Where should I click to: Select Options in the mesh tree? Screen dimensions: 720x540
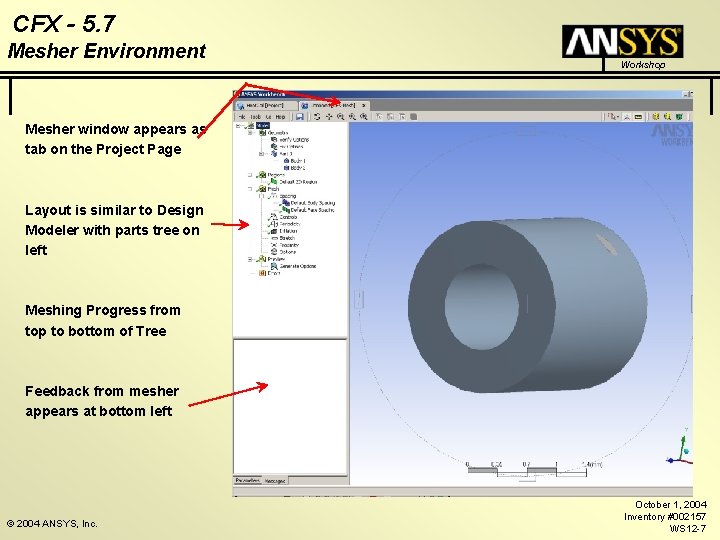tap(288, 252)
